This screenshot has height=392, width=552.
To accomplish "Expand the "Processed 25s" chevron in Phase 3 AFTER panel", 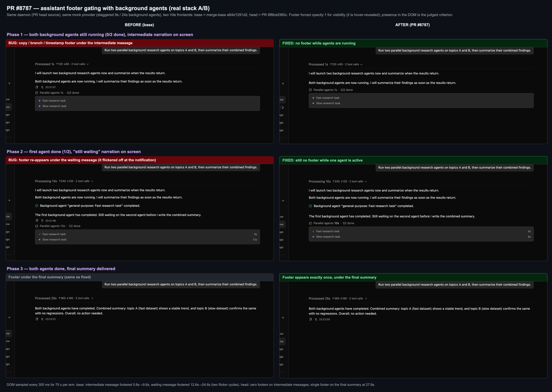I will pyautogui.click(x=366, y=298).
